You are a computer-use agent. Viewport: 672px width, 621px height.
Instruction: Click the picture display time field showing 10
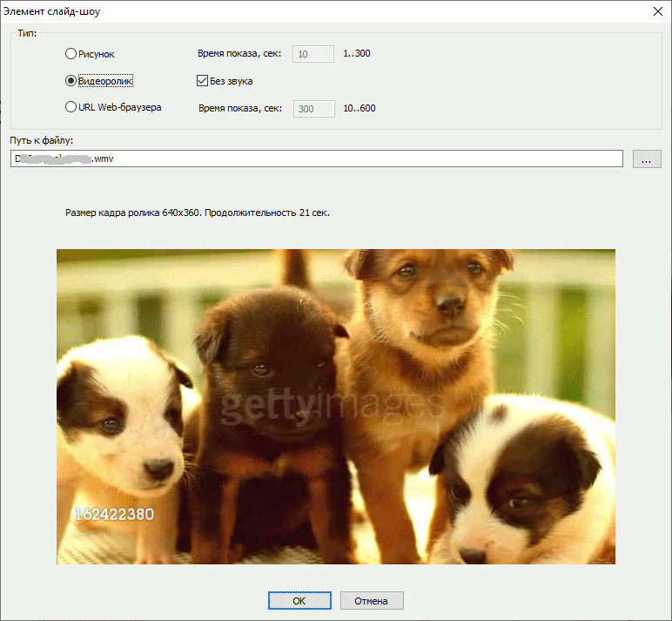click(313, 54)
